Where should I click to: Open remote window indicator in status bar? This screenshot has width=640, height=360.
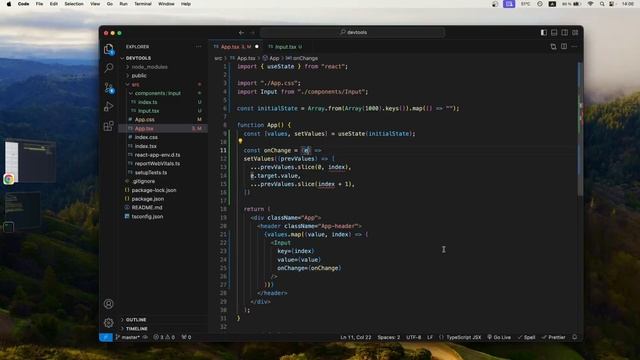(106, 337)
